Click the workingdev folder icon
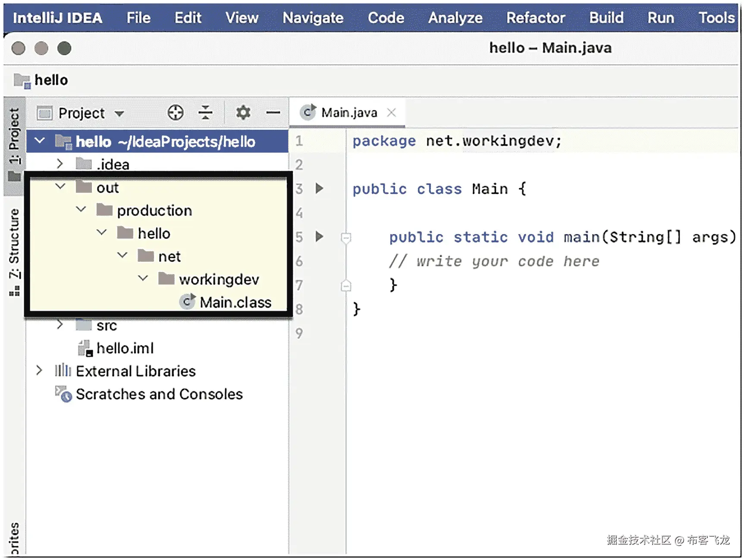Viewport: 744px width, 560px height. pyautogui.click(x=166, y=279)
